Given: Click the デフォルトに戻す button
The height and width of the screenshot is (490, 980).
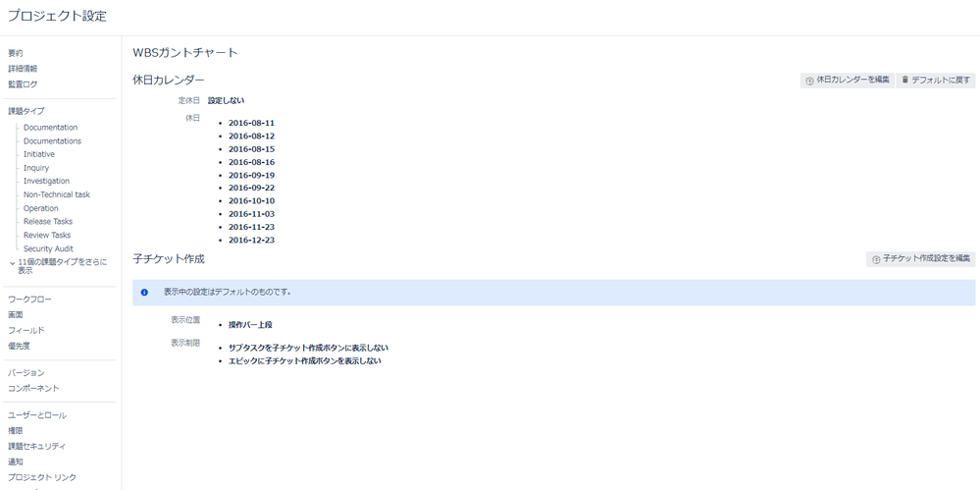Looking at the screenshot, I should tap(936, 80).
